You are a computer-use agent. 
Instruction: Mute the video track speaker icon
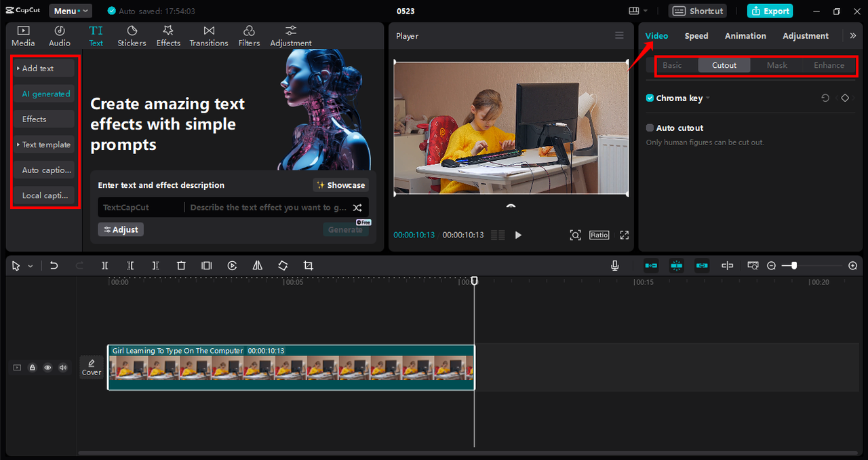pos(63,368)
